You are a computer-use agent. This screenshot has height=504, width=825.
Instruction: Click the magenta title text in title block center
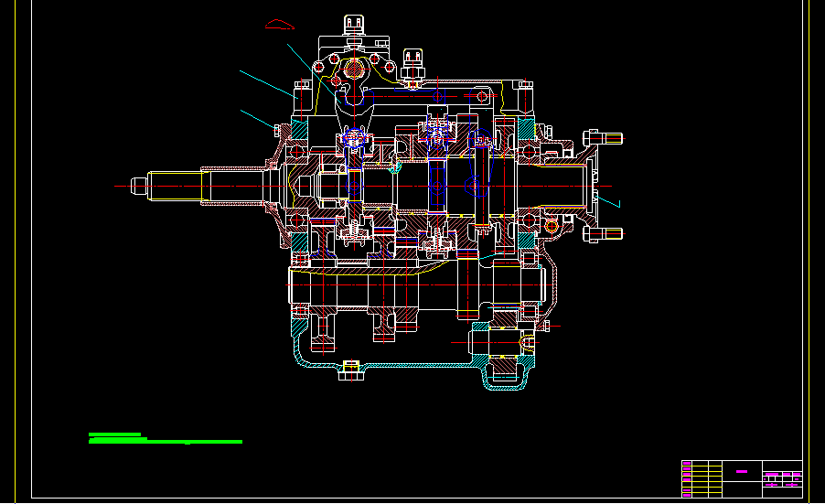tap(742, 472)
